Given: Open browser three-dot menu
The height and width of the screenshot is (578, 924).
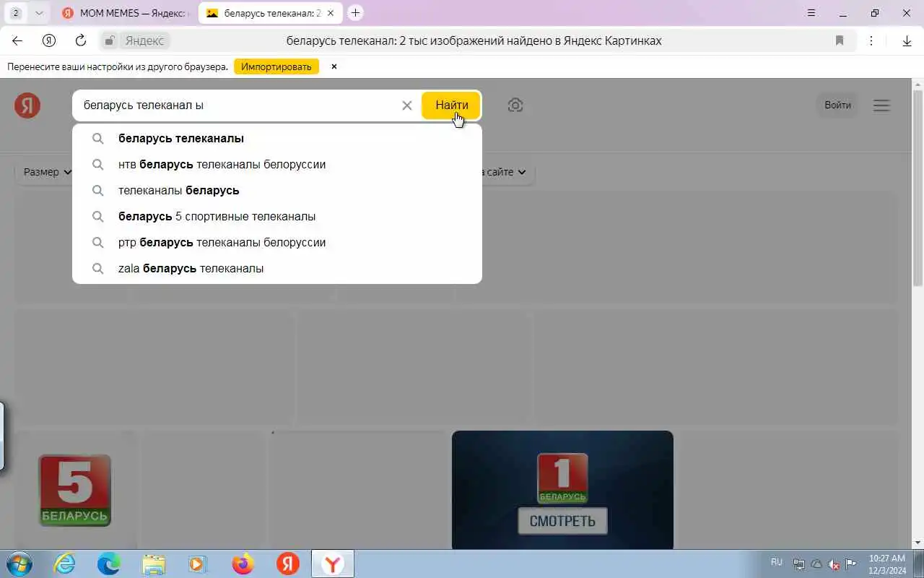Looking at the screenshot, I should (871, 40).
